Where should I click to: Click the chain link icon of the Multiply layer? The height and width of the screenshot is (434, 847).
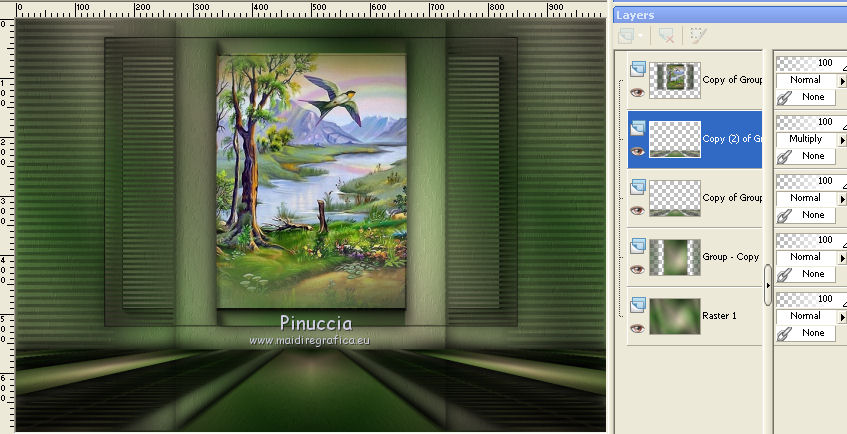pos(784,157)
